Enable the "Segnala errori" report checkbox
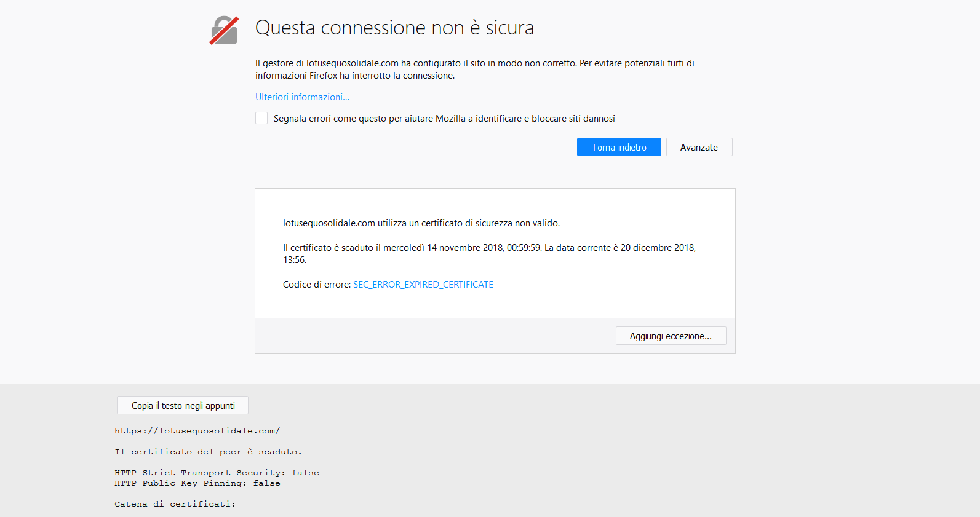Screen dimensions: 980x517 [x=261, y=118]
